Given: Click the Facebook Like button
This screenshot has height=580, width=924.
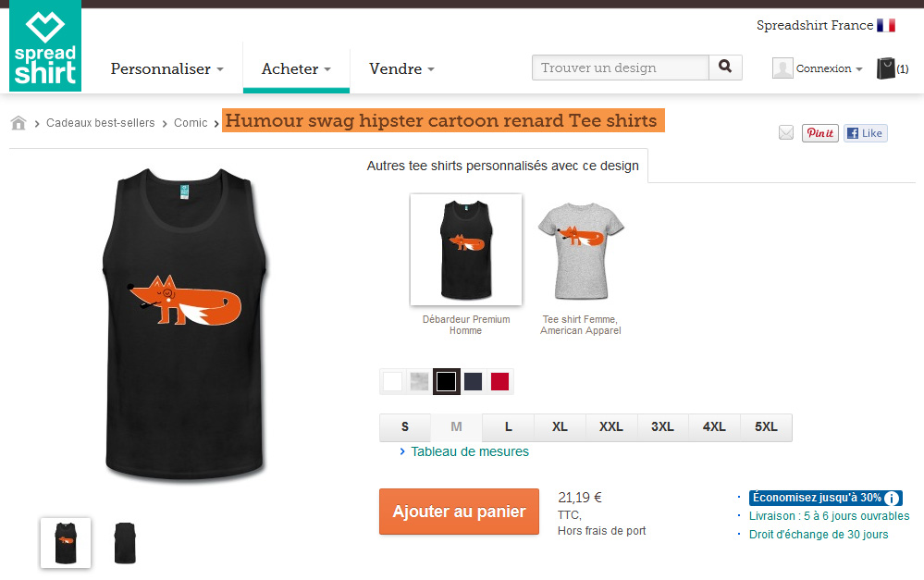Looking at the screenshot, I should 865,133.
